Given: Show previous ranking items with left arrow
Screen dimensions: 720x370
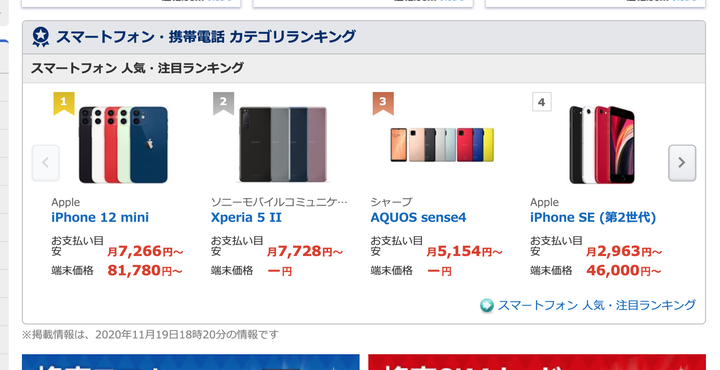Looking at the screenshot, I should pyautogui.click(x=45, y=163).
